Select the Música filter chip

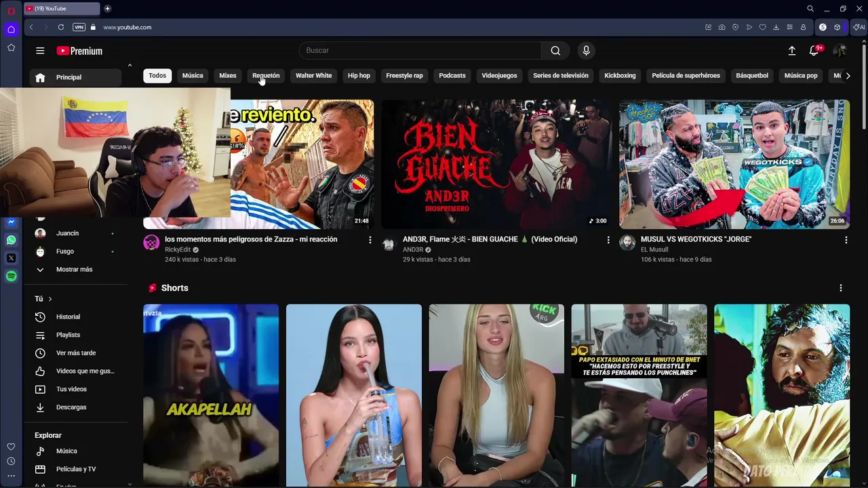pyautogui.click(x=193, y=76)
